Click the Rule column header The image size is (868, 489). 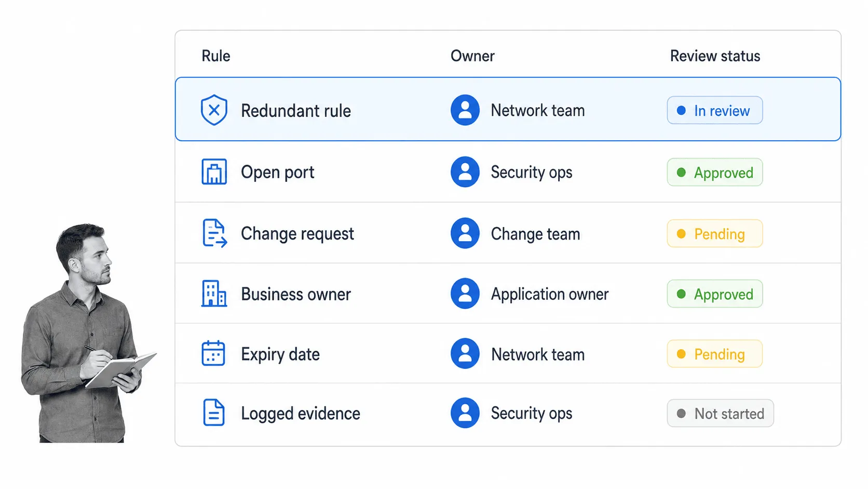216,56
